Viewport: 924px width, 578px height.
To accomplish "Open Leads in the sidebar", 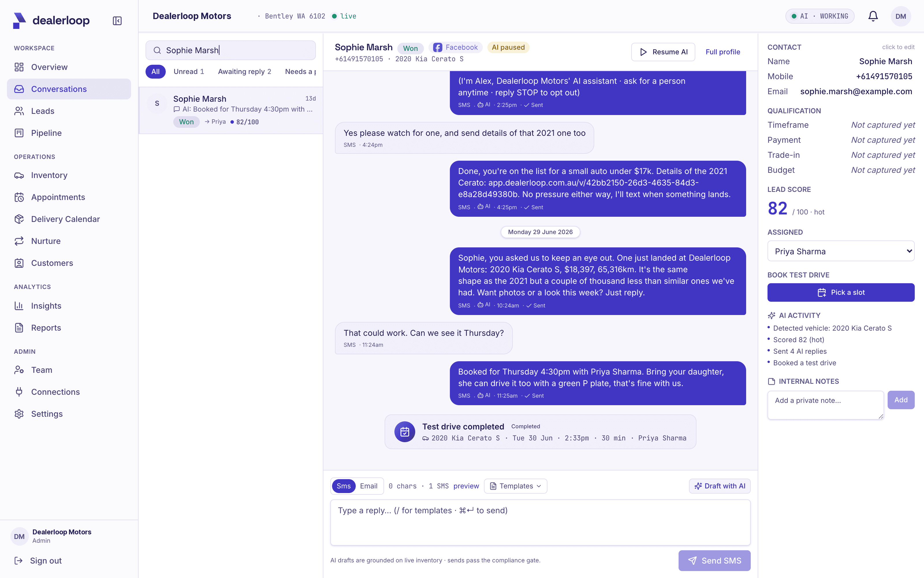I will pyautogui.click(x=69, y=111).
